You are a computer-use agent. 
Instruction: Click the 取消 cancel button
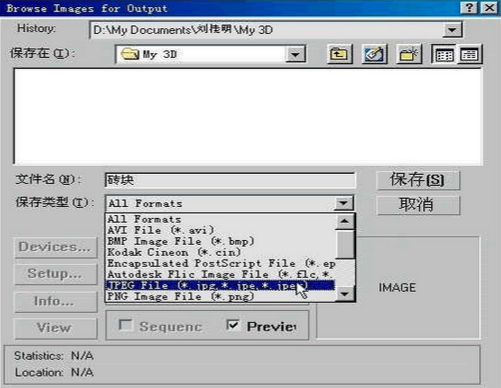point(418,205)
